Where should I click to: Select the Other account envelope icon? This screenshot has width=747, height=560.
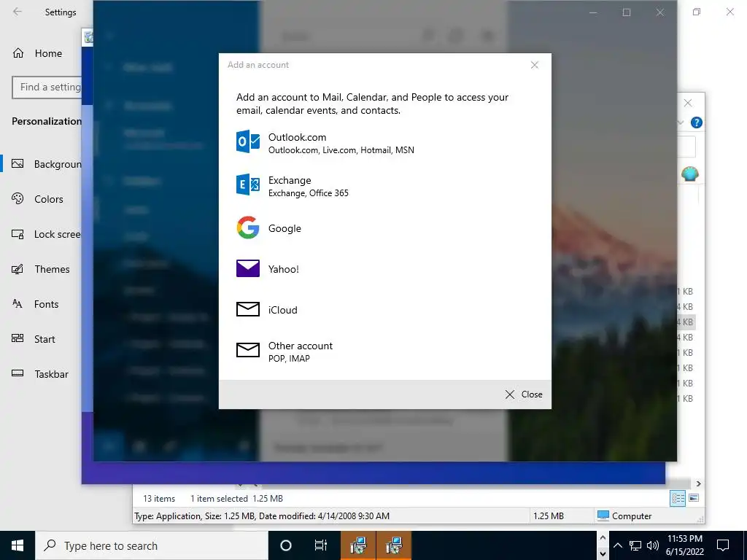pos(248,350)
